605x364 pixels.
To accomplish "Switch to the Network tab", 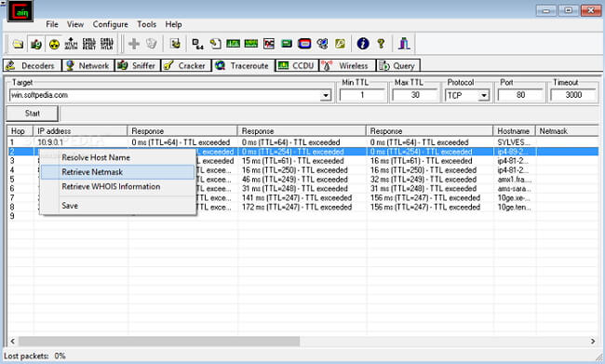I will tap(88, 65).
